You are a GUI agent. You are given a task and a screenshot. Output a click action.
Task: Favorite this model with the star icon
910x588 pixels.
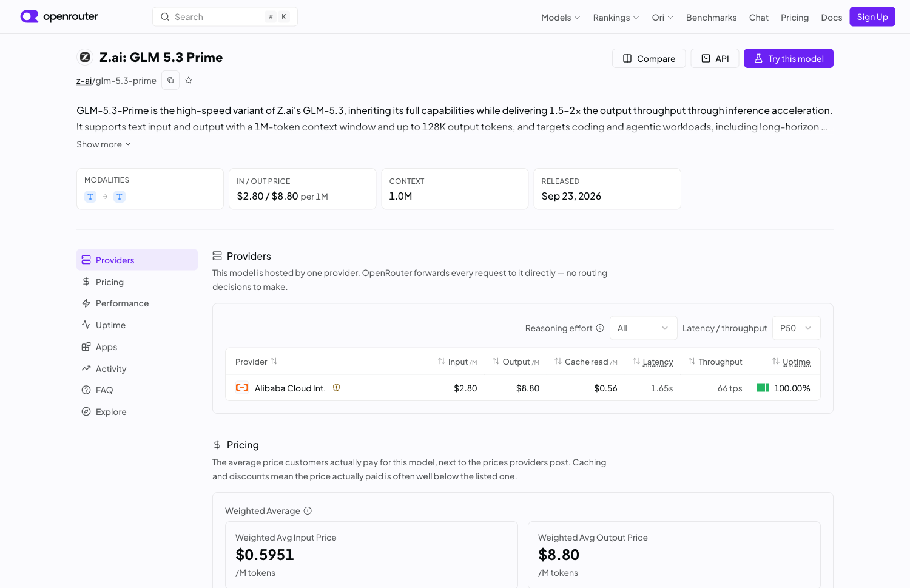(189, 80)
